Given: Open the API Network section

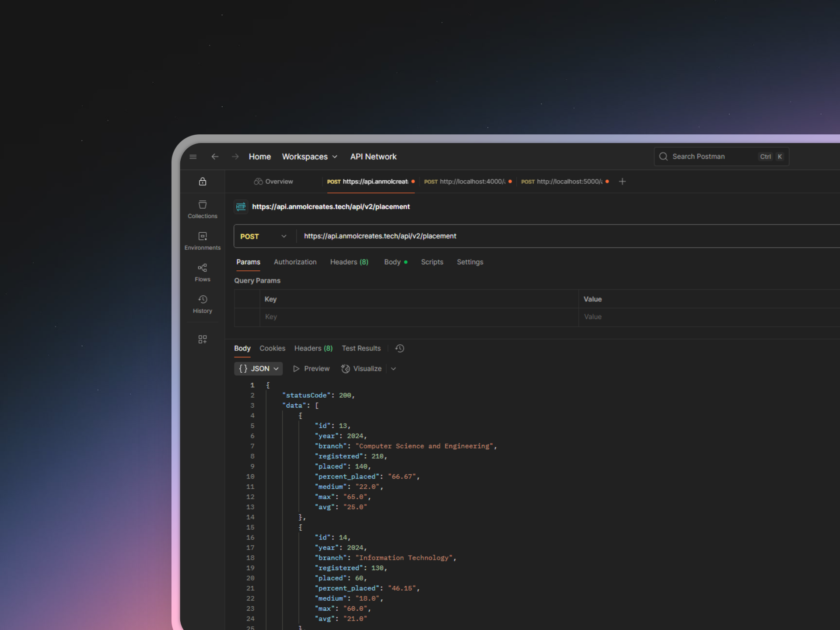Looking at the screenshot, I should point(373,157).
